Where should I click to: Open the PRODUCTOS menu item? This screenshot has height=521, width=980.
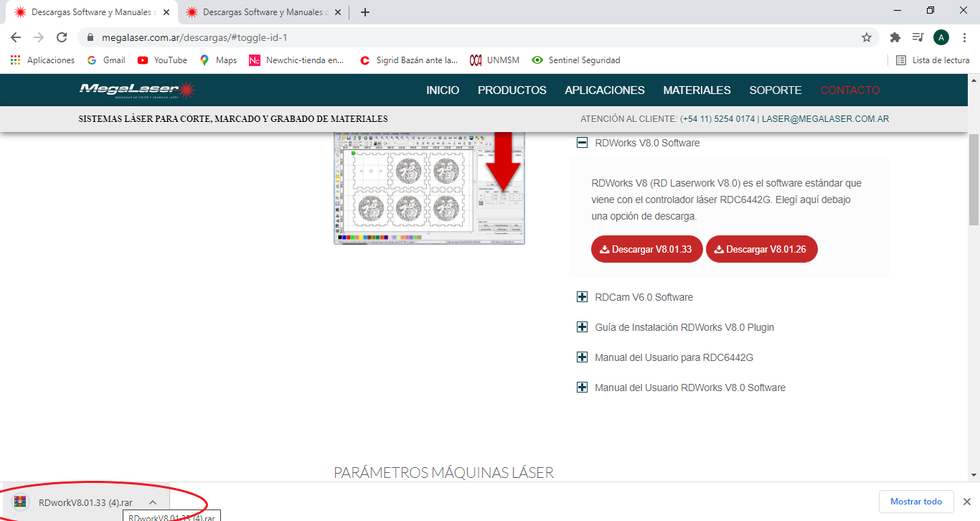click(x=512, y=90)
